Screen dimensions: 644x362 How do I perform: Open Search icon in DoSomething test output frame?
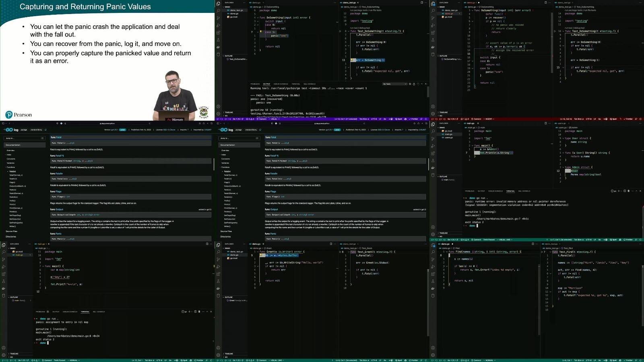218,10
